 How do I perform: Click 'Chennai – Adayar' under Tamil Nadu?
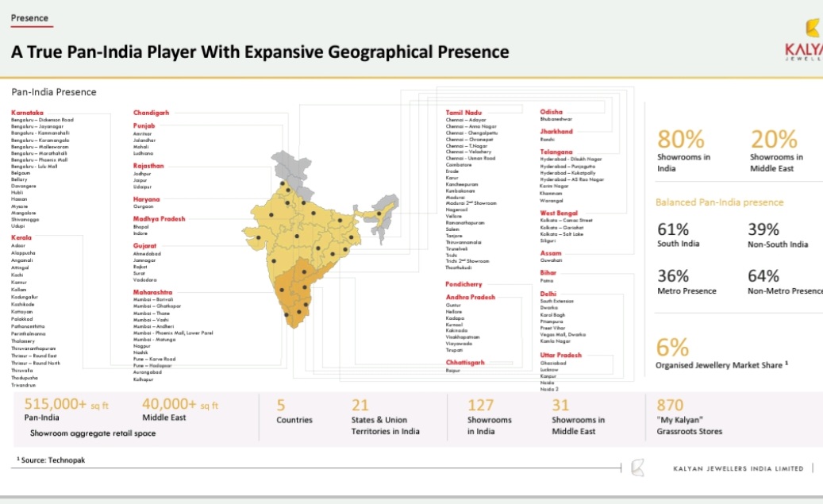point(466,120)
